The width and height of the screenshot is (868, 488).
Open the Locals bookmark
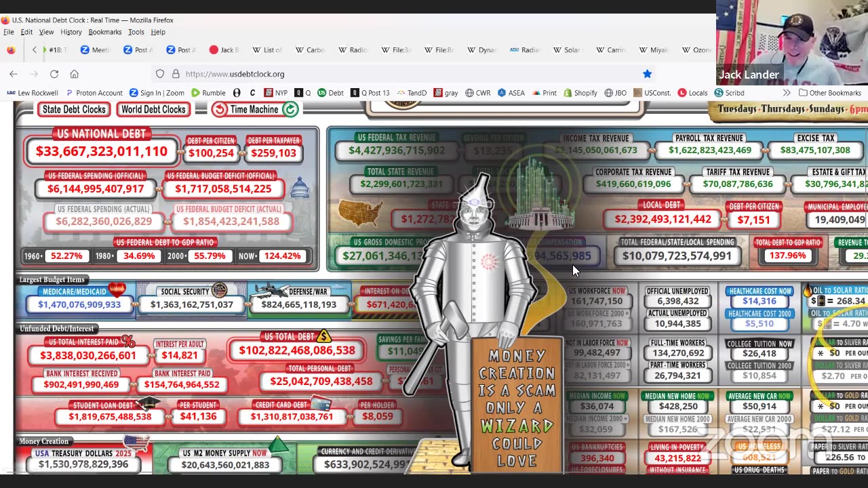[x=692, y=93]
